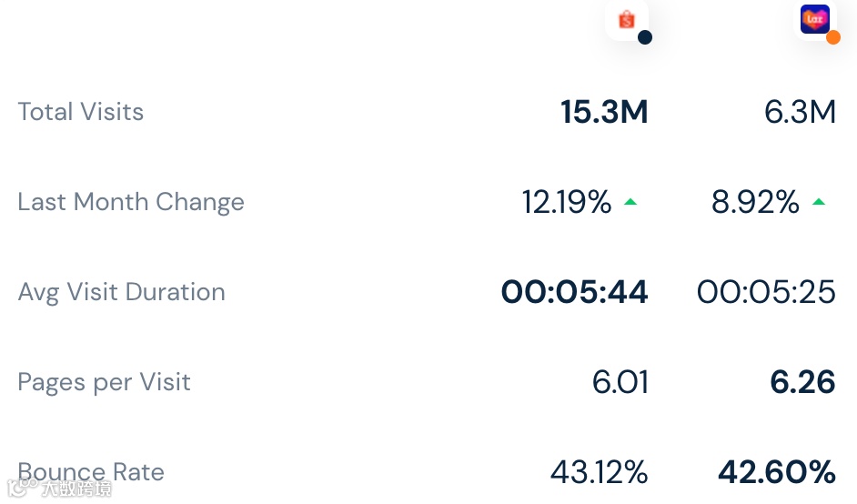Viewport: 857px width, 504px height.
Task: Click the 15.3M total visits value
Action: [x=604, y=112]
